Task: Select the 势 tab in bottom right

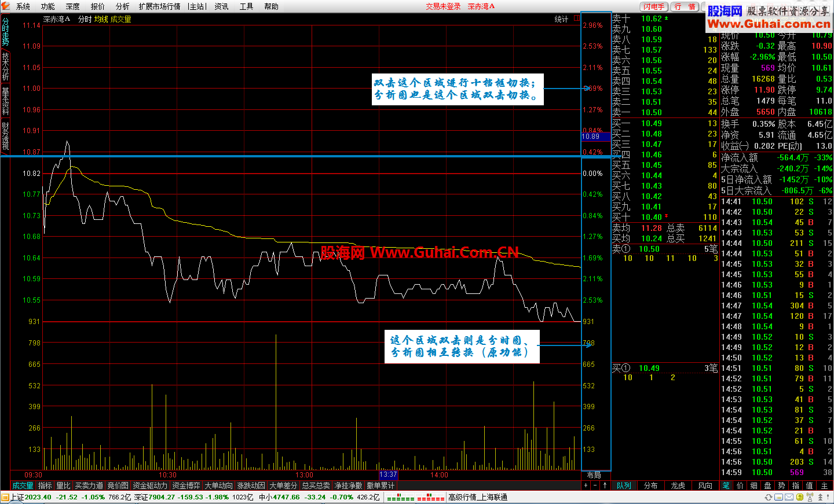Action: 782,485
